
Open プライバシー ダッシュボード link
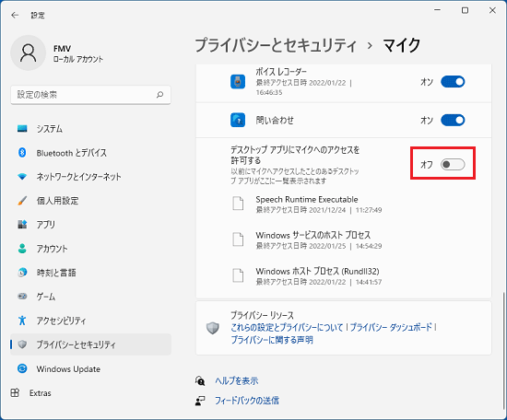391,327
